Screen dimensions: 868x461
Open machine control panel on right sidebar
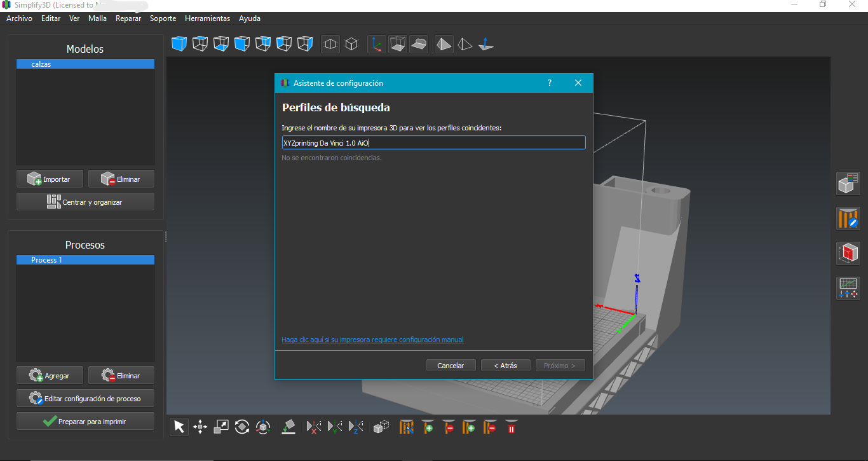click(848, 288)
